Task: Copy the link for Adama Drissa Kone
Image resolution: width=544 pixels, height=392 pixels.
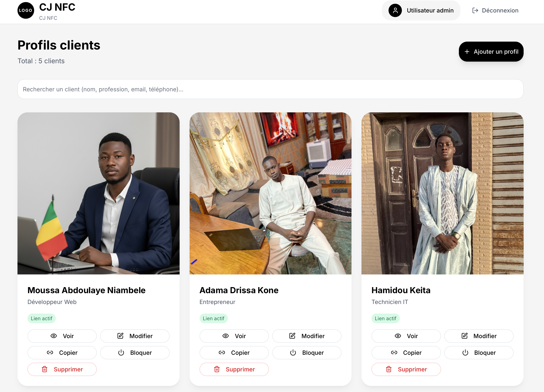Action: pos(234,352)
